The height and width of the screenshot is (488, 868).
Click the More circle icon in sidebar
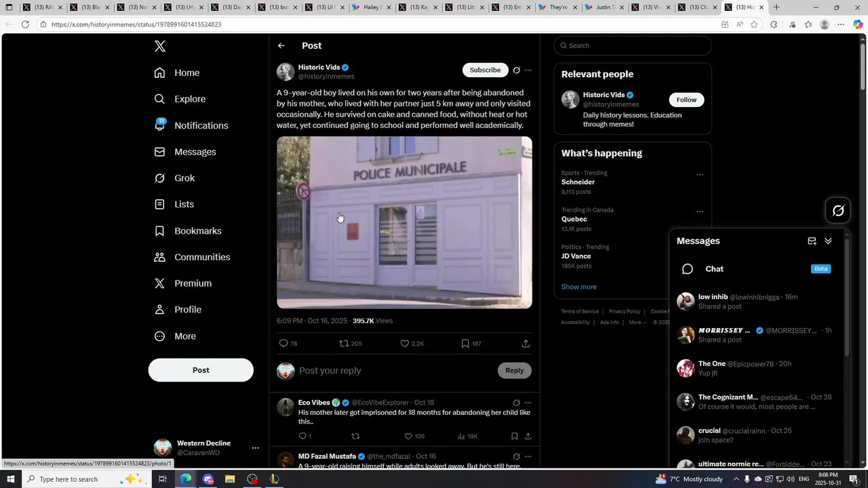tap(159, 336)
